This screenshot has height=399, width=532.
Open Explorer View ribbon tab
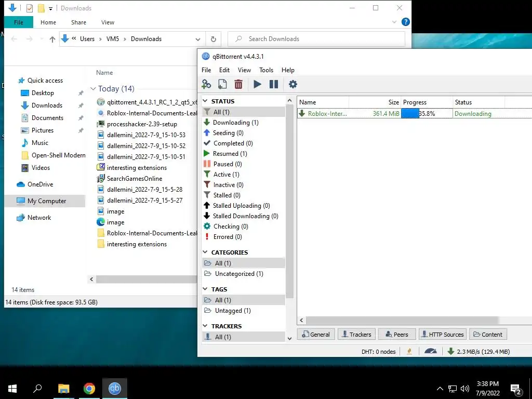tap(108, 22)
